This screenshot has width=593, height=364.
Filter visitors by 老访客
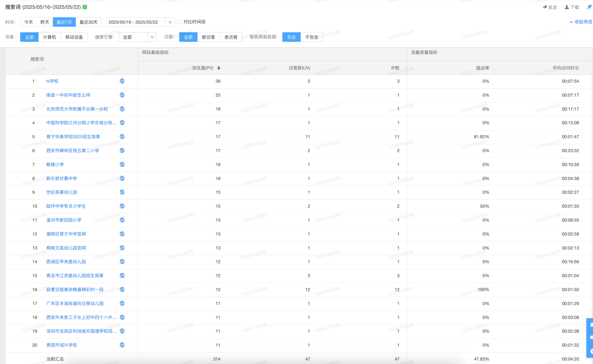pos(231,37)
